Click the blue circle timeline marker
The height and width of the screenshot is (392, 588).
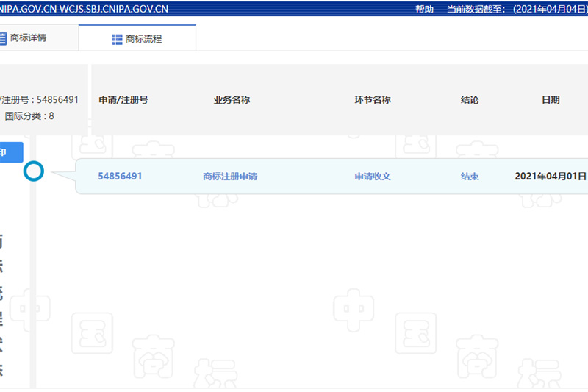click(34, 171)
